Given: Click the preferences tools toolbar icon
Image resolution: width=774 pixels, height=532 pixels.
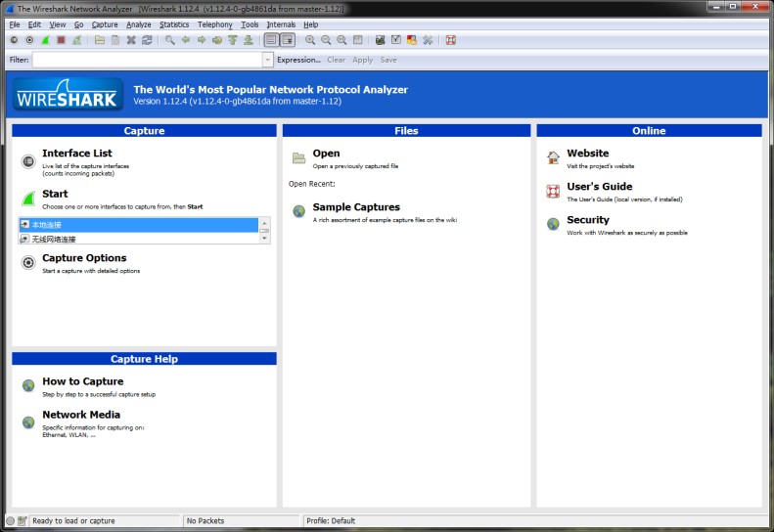Looking at the screenshot, I should tap(428, 40).
